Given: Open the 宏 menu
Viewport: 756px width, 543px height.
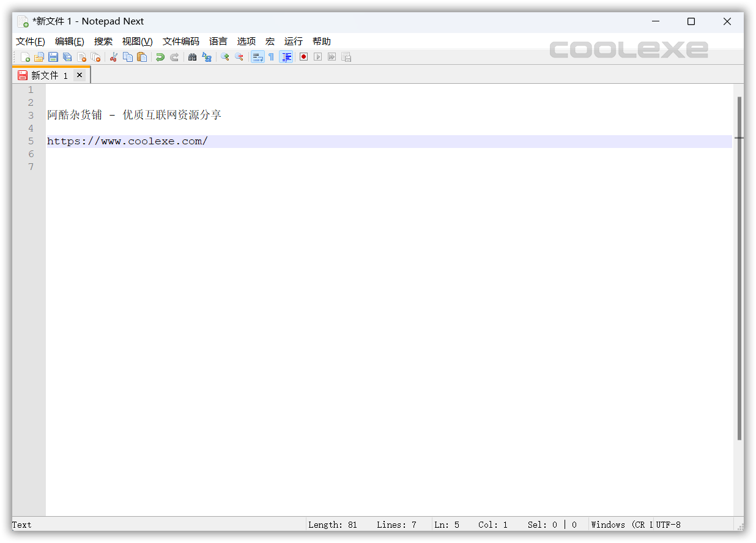Looking at the screenshot, I should coord(270,41).
